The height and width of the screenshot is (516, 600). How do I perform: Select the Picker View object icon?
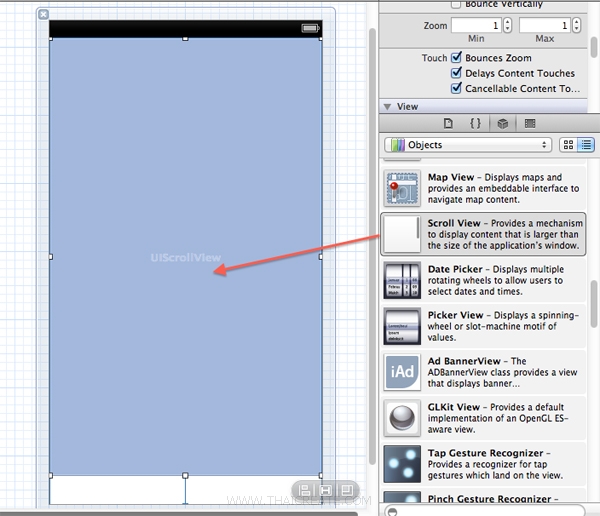coord(402,326)
